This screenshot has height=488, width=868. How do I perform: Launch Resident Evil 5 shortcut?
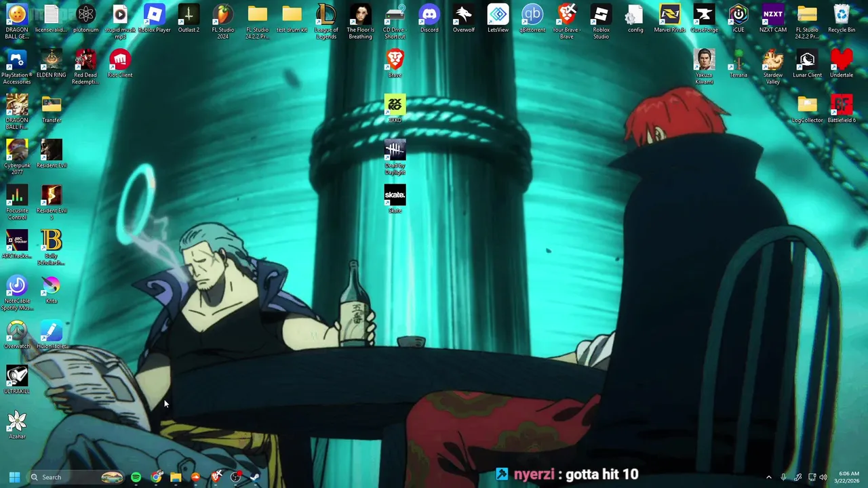(52, 203)
